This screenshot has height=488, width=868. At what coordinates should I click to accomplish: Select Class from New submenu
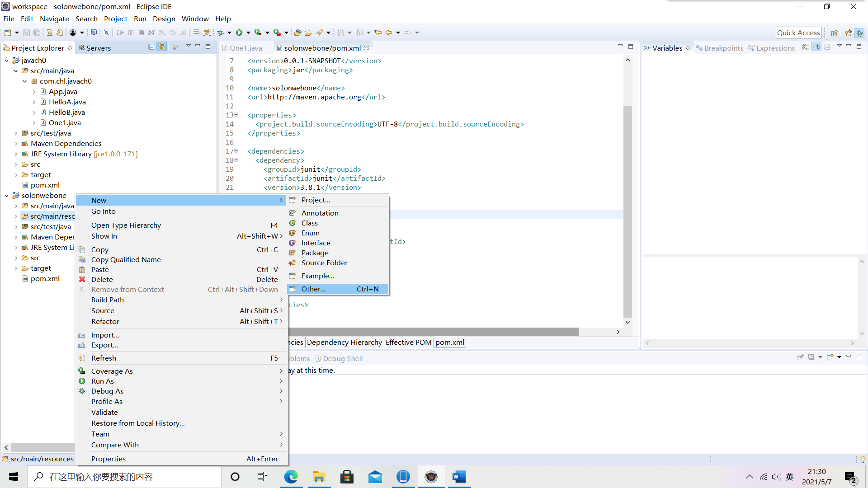309,222
